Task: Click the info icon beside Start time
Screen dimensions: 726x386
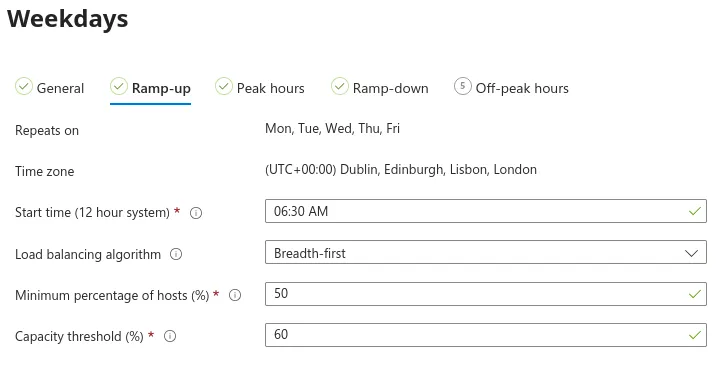Action: pyautogui.click(x=196, y=213)
